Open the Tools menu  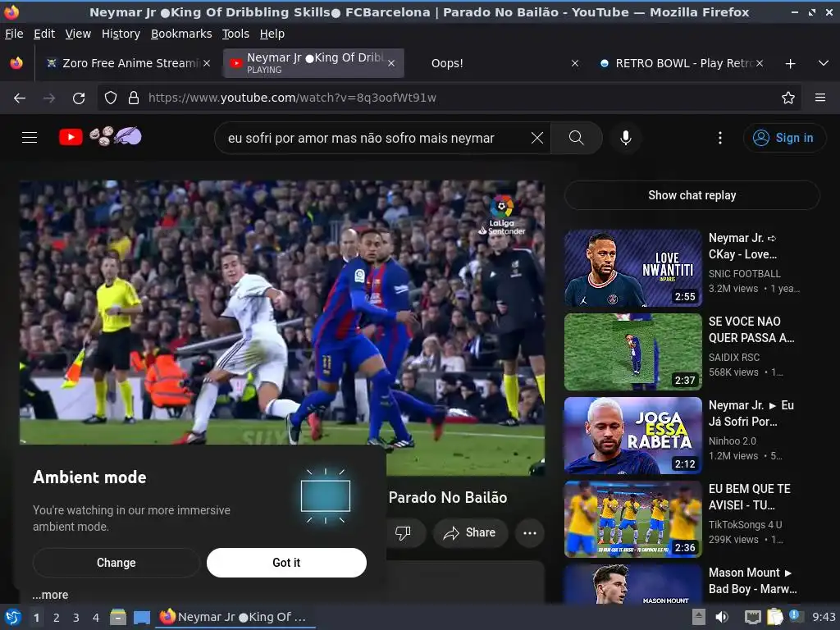(235, 34)
